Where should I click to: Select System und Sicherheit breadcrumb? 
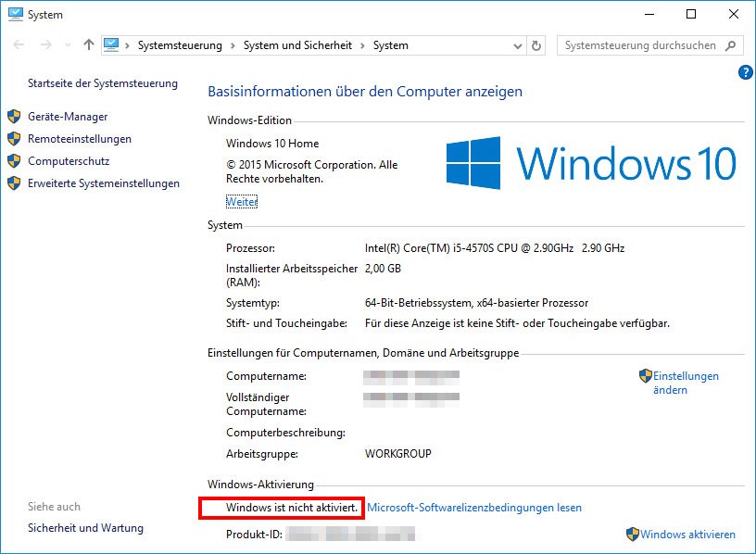(297, 45)
